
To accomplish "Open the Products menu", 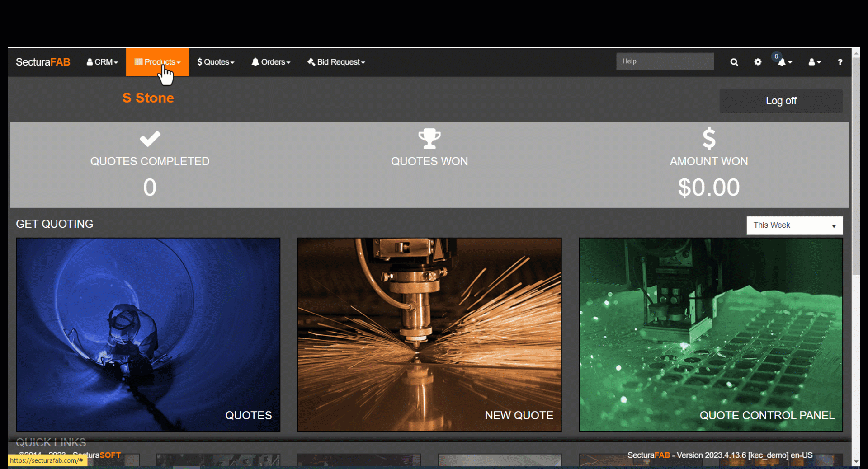I will 157,62.
